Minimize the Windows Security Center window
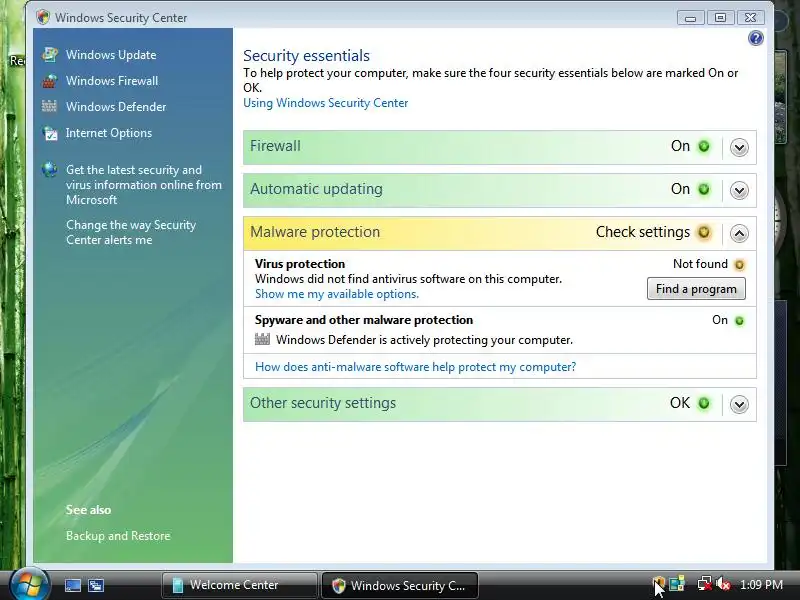 690,18
